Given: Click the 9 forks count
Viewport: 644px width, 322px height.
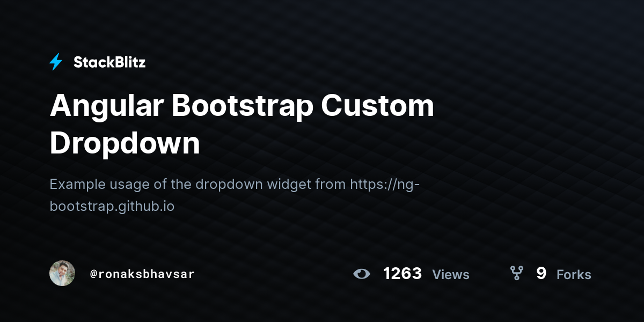Looking at the screenshot, I should [541, 274].
